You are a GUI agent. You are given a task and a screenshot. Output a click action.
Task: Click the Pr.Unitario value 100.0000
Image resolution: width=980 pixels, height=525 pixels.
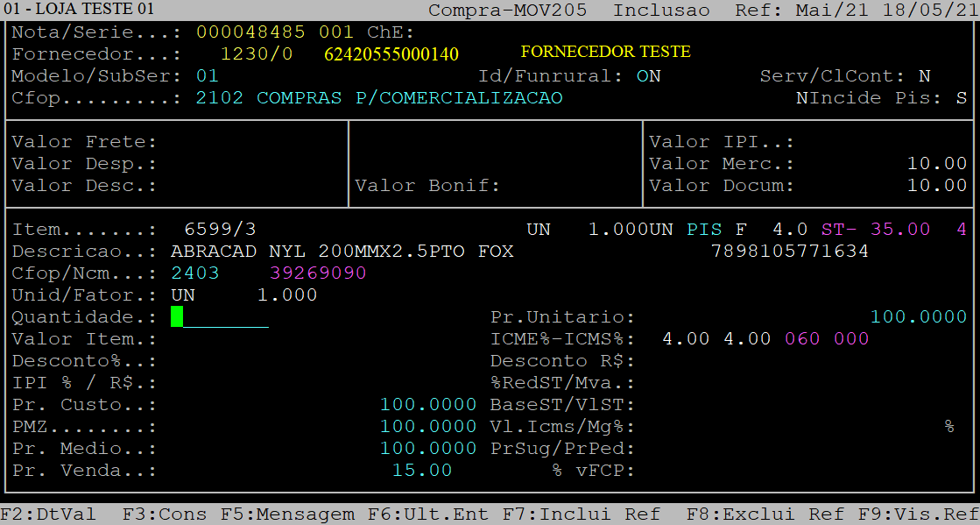point(918,317)
